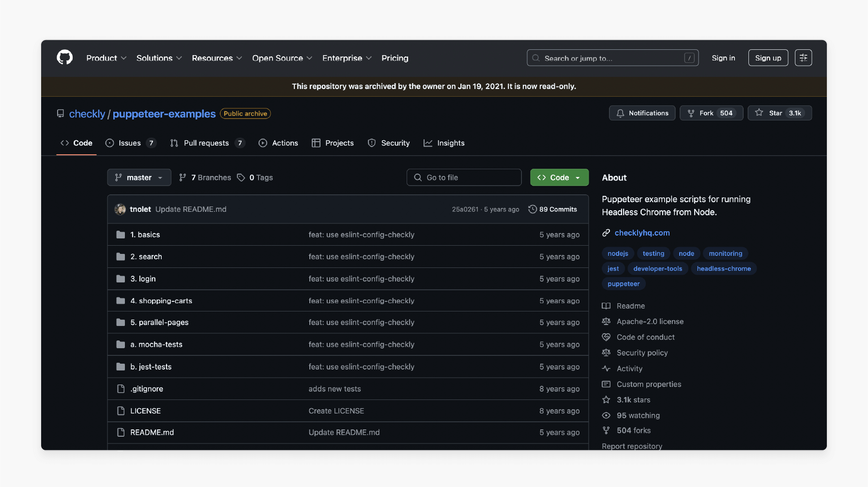The image size is (868, 487).
Task: Click the book icon next to Readme
Action: tap(606, 306)
